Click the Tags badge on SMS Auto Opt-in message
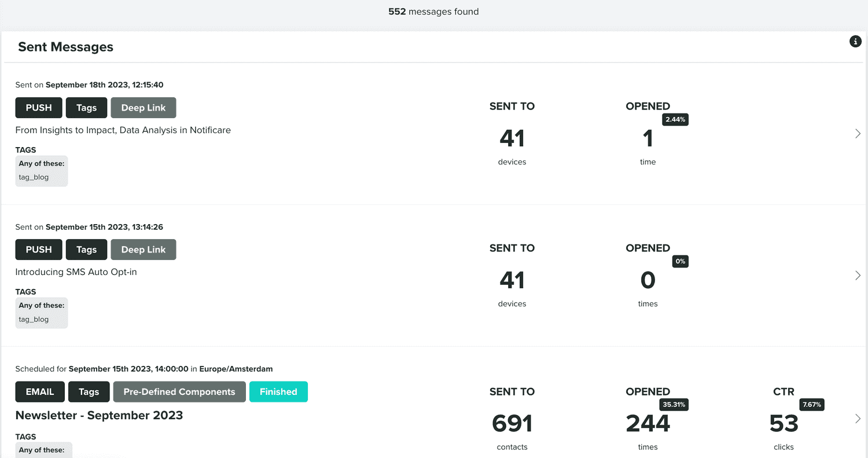 coord(86,250)
